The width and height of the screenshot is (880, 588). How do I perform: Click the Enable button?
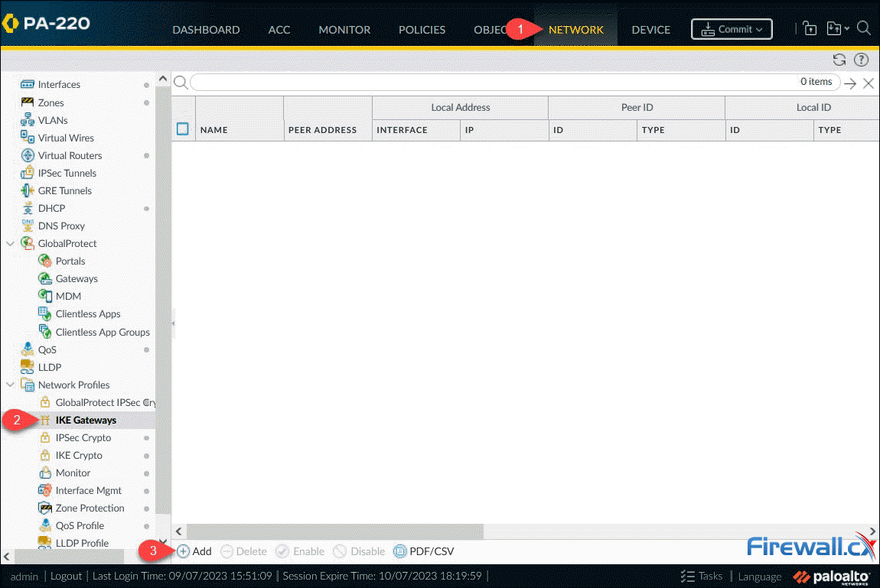point(300,551)
